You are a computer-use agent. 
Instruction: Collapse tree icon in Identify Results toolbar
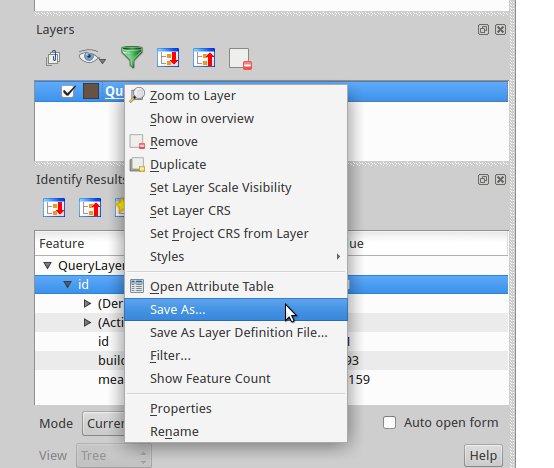pos(90,208)
